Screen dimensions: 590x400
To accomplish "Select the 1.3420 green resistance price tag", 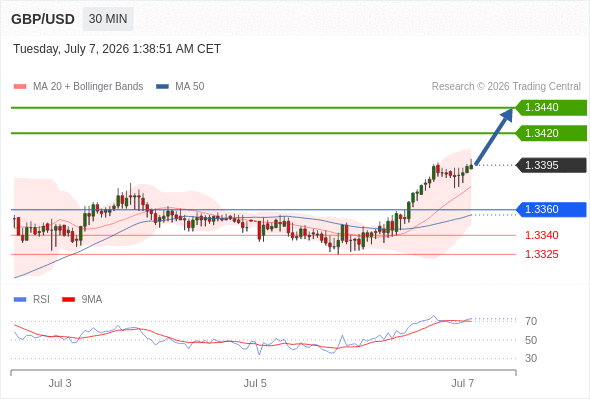I will pos(551,133).
